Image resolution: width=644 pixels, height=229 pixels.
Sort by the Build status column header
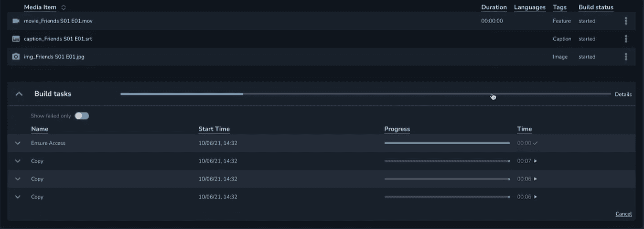click(x=596, y=7)
